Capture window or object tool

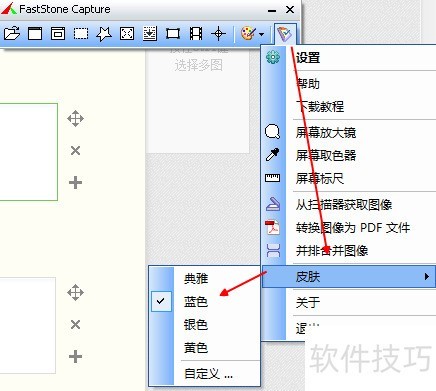click(58, 34)
